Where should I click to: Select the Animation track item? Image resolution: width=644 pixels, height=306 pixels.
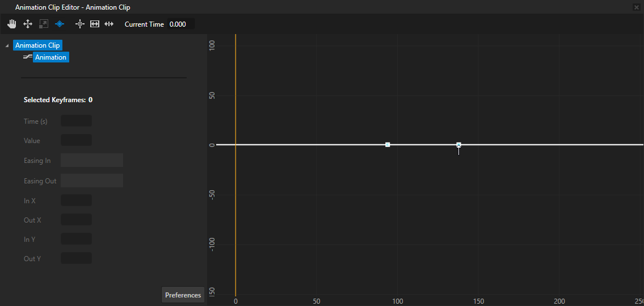coord(50,57)
